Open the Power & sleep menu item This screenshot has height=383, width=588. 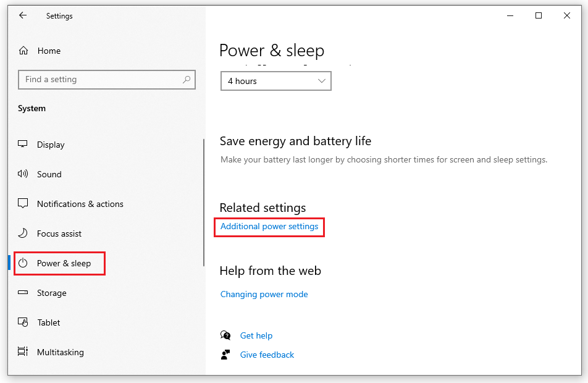point(64,263)
